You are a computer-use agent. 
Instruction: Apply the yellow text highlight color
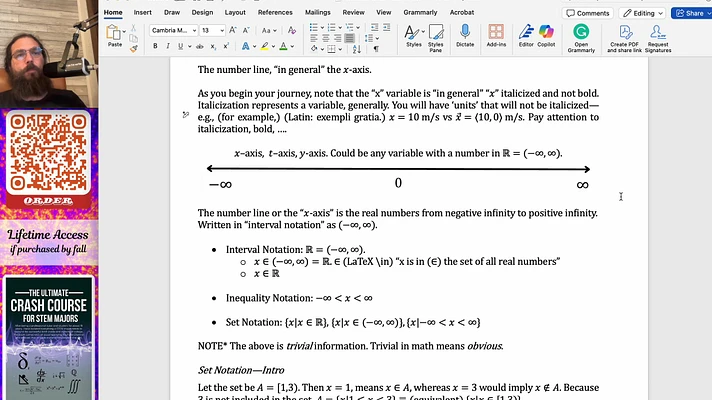coord(261,47)
